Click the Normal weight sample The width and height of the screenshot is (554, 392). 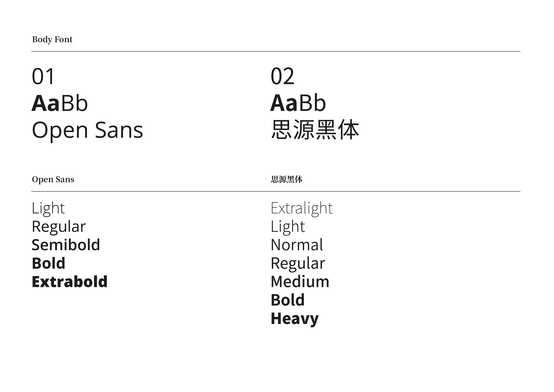coord(297,245)
